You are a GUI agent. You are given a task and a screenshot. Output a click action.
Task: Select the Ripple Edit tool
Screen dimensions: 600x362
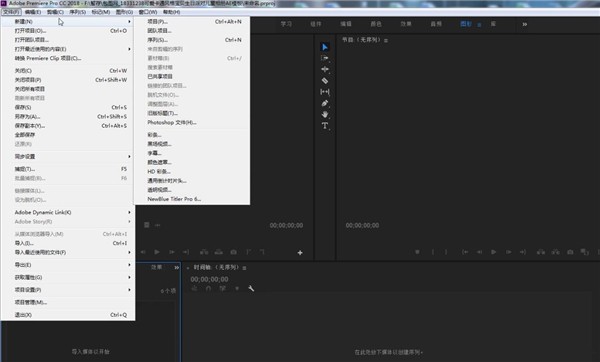tap(325, 69)
